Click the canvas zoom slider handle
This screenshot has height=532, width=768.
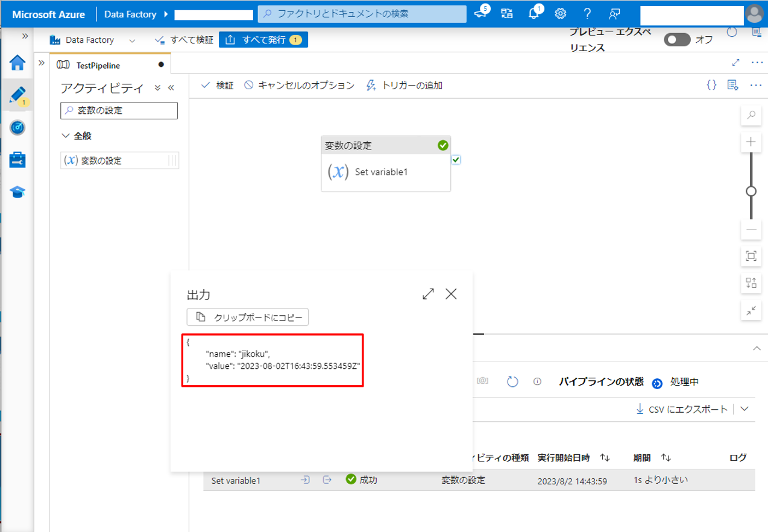coord(751,192)
